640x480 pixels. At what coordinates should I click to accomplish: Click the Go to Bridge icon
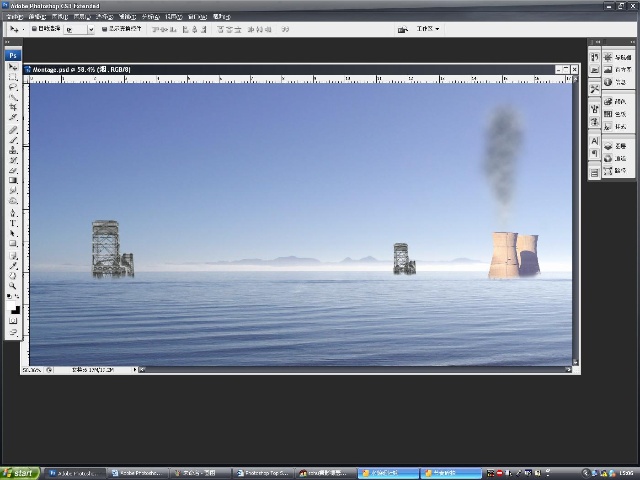pos(402,29)
